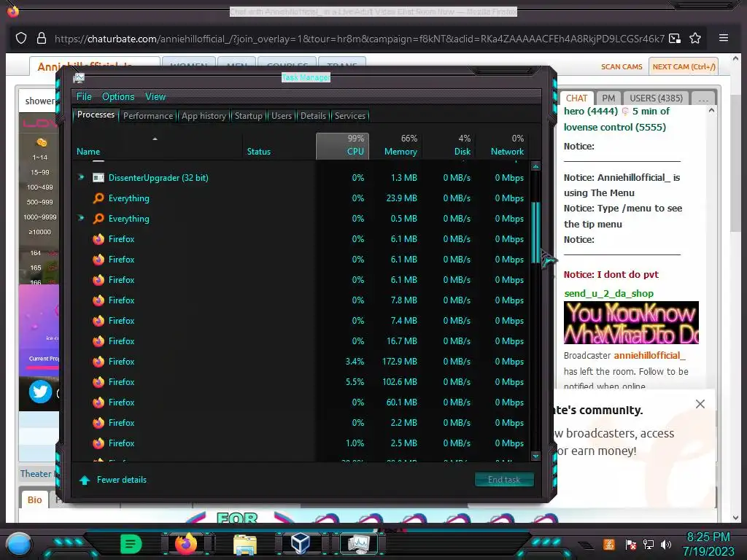747x560 pixels.
Task: Click the Firefox icon using 172.9 MB
Action: tap(98, 362)
